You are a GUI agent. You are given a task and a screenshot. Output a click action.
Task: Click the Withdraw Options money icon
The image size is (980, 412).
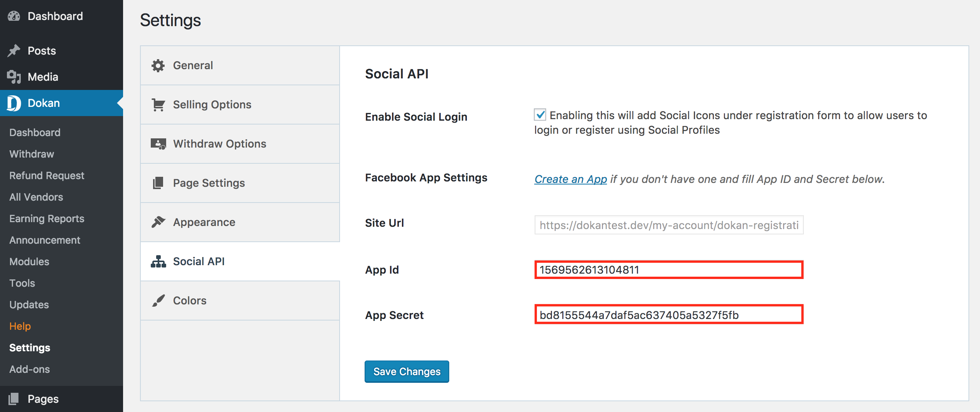pyautogui.click(x=158, y=144)
